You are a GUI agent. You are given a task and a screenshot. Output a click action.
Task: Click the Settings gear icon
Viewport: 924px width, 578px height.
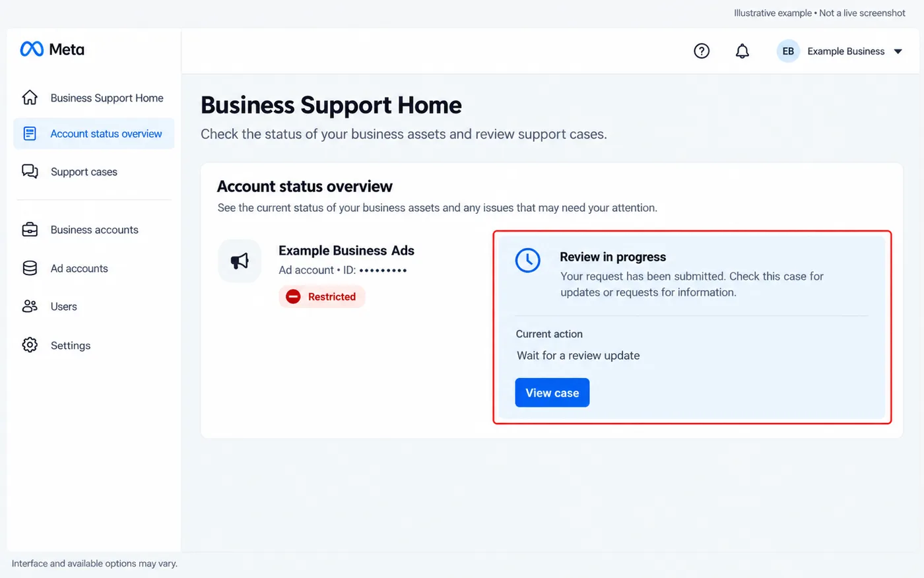tap(30, 345)
